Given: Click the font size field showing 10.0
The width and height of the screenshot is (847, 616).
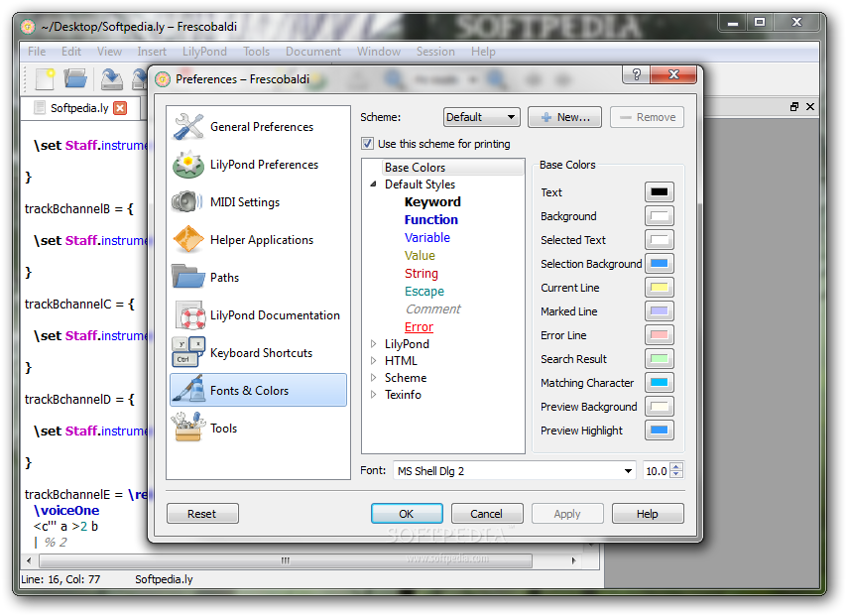Looking at the screenshot, I should (x=657, y=470).
